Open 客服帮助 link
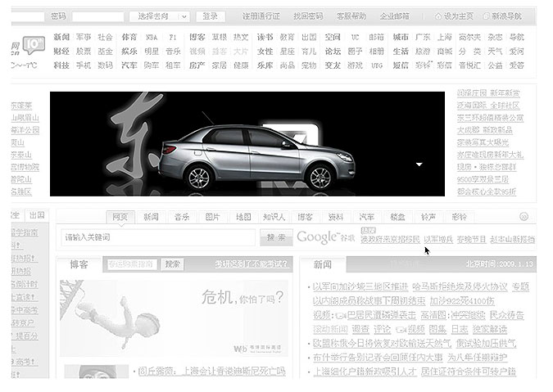The height and width of the screenshot is (392, 553). (351, 16)
